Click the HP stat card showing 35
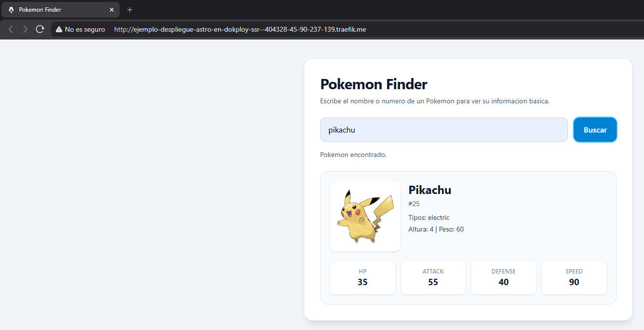Image resolution: width=644 pixels, height=330 pixels. [362, 278]
